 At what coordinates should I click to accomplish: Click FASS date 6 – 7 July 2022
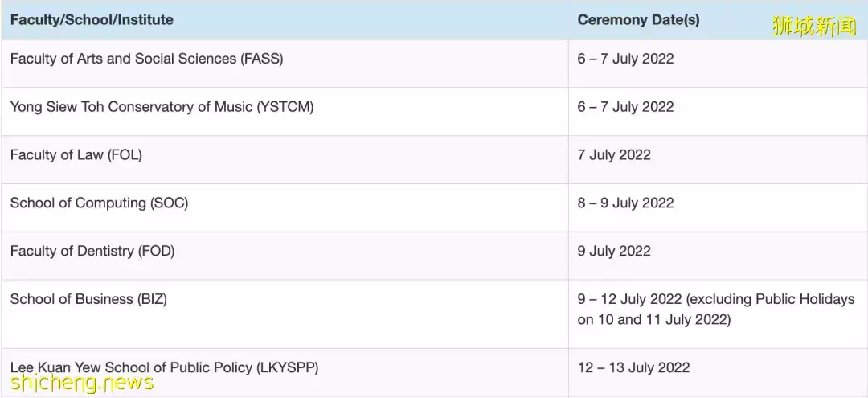pyautogui.click(x=625, y=59)
